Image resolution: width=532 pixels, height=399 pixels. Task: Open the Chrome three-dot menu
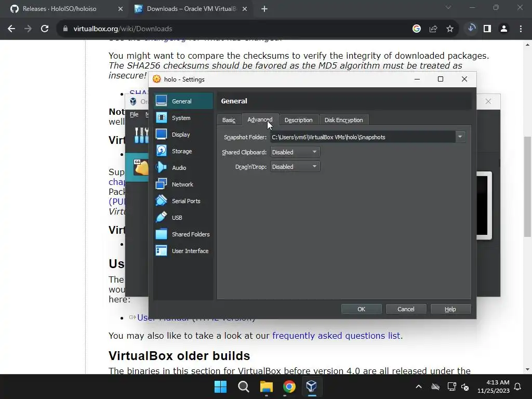tap(521, 29)
